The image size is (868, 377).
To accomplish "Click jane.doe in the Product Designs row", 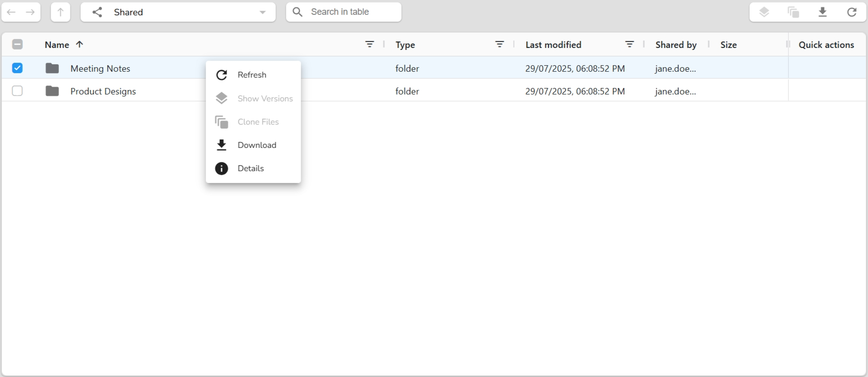I will 675,91.
